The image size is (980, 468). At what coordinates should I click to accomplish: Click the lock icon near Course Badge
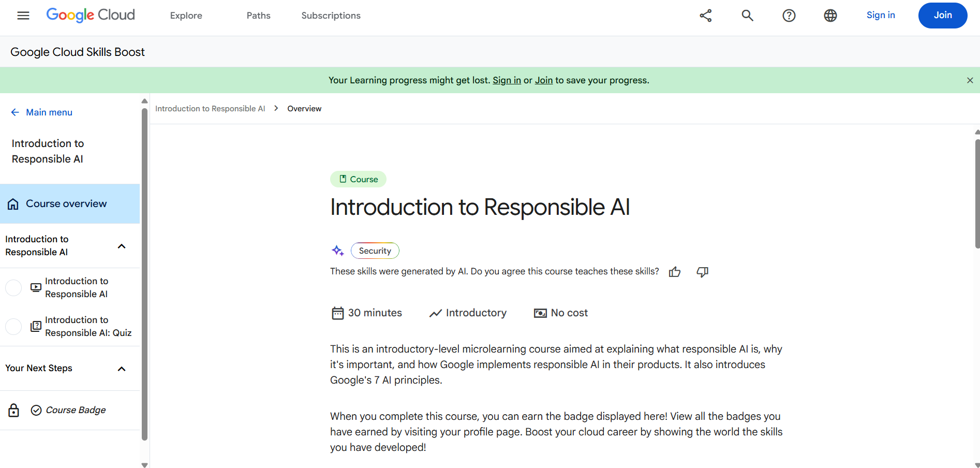pyautogui.click(x=14, y=410)
